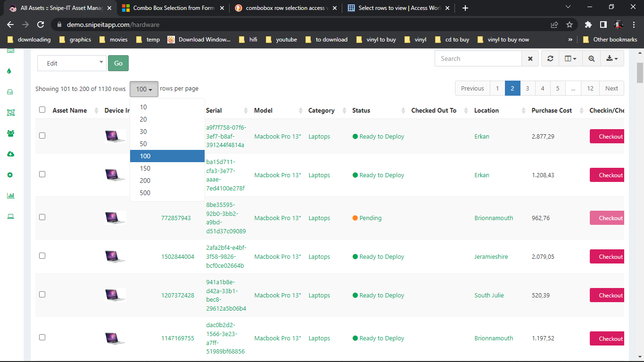This screenshot has height=362, width=644.
Task: Reload the page in Chrome
Action: (x=41, y=25)
